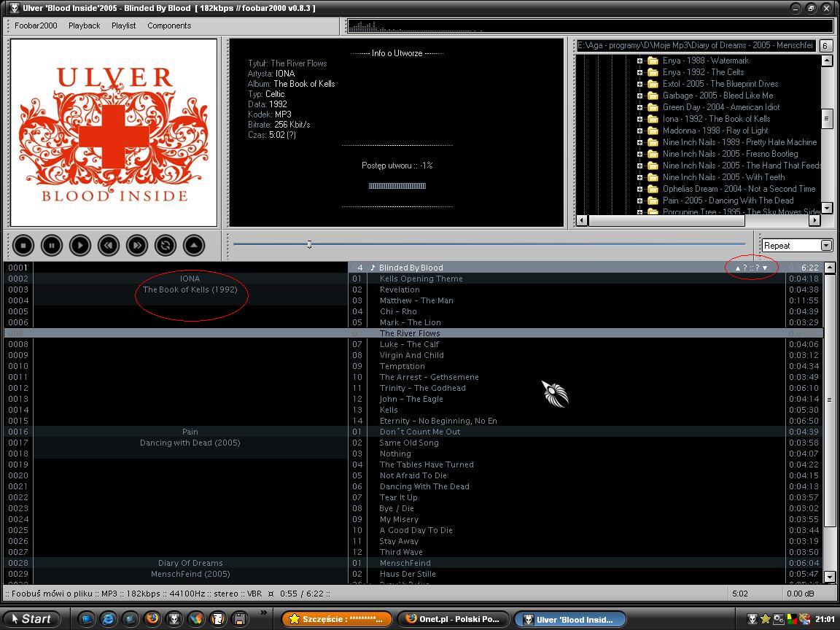The image size is (840, 630).
Task: Click the Ulver Blood Inside album art
Action: tap(114, 133)
